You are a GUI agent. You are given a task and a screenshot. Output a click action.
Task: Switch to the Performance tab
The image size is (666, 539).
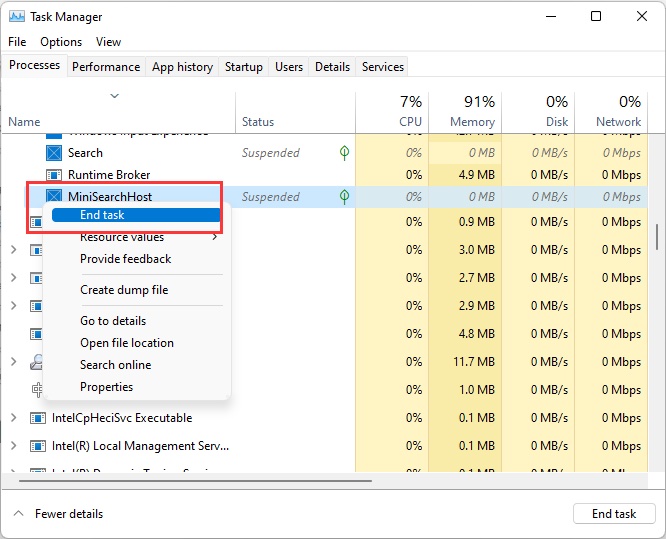[x=106, y=67]
